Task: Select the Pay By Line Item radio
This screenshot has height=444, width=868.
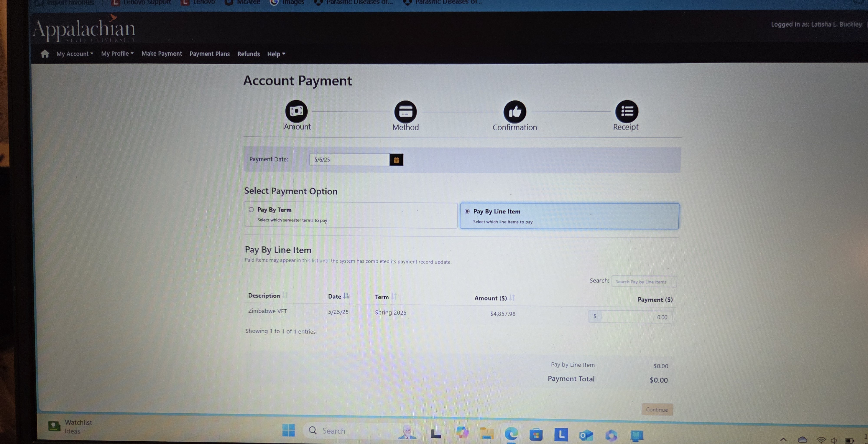Action: (x=467, y=211)
